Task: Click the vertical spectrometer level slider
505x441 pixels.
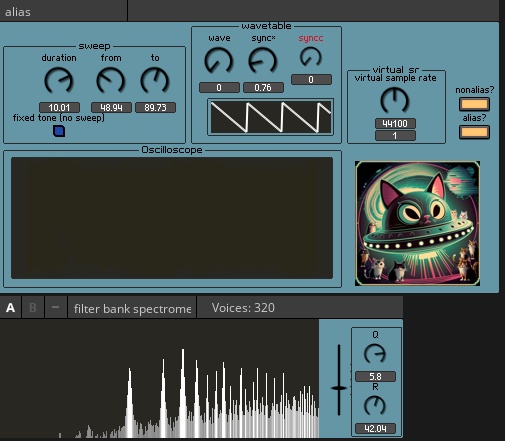Action: pyautogui.click(x=339, y=380)
